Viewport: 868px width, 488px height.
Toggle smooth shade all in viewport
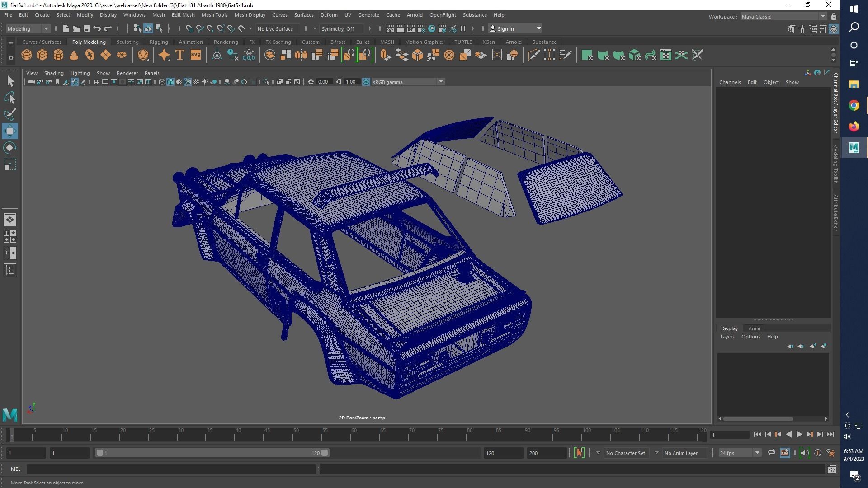170,82
